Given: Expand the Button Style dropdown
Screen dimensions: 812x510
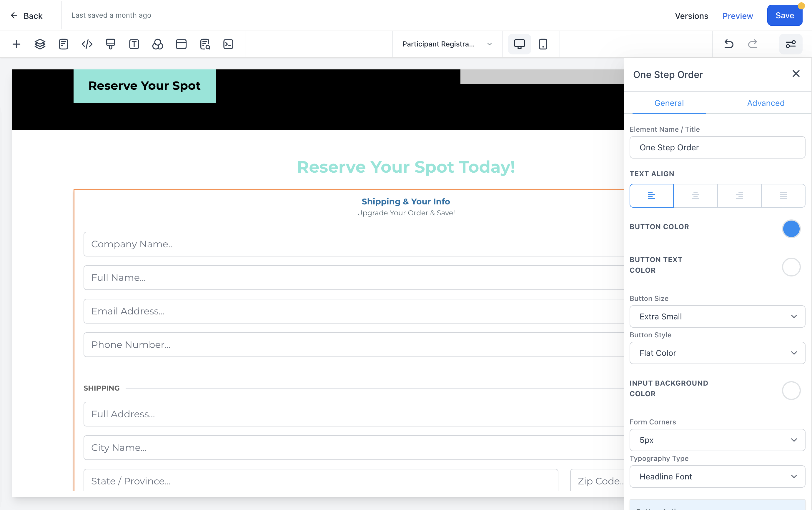Looking at the screenshot, I should tap(717, 353).
